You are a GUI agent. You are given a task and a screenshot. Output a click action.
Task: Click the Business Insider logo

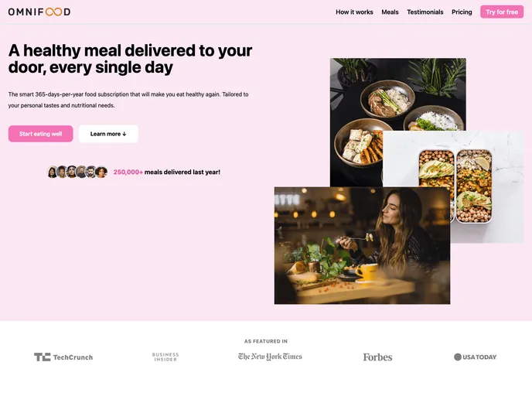tap(165, 357)
